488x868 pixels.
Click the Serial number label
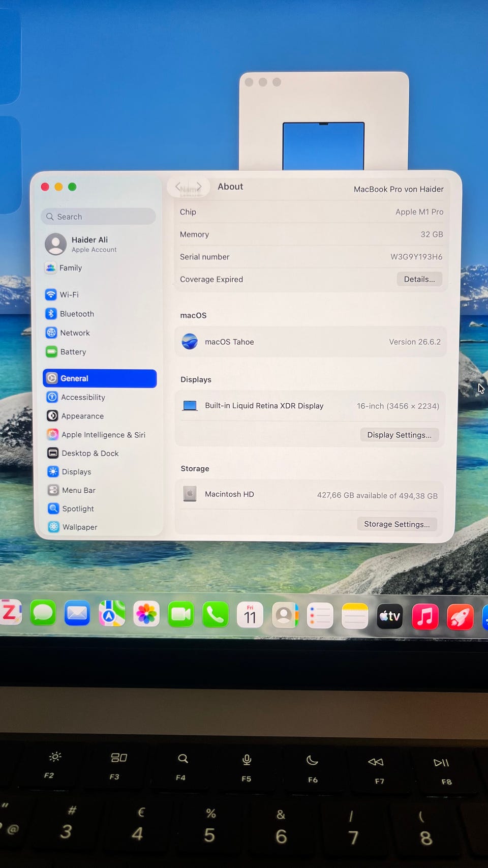pos(205,257)
